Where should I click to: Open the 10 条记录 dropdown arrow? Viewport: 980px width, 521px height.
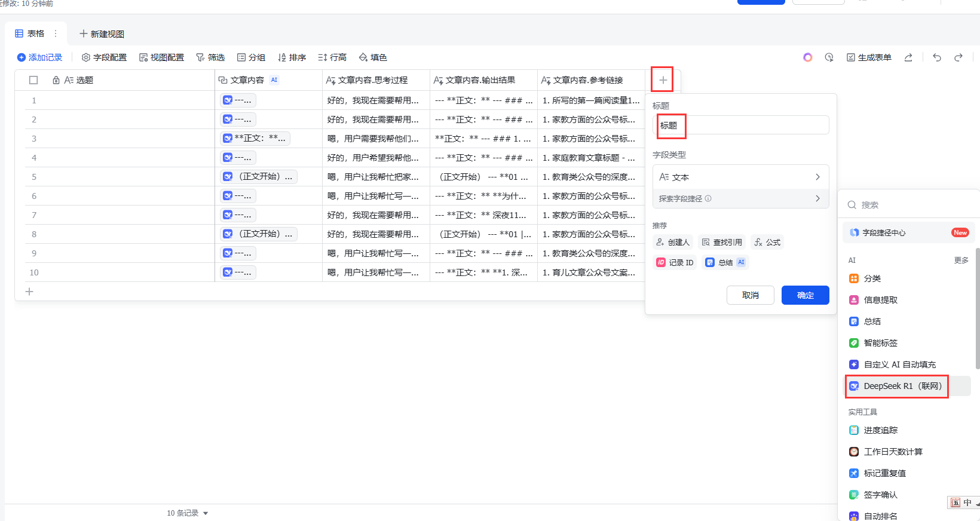tap(206, 513)
